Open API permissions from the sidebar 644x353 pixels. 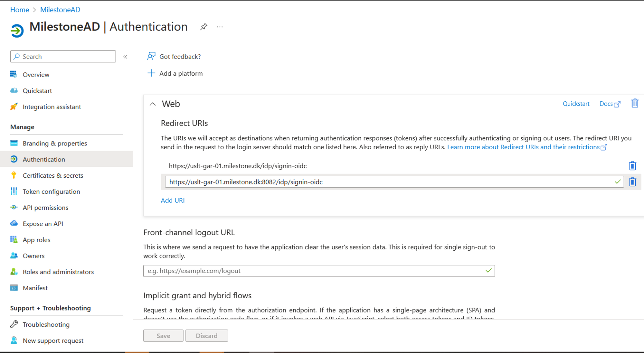pyautogui.click(x=45, y=208)
